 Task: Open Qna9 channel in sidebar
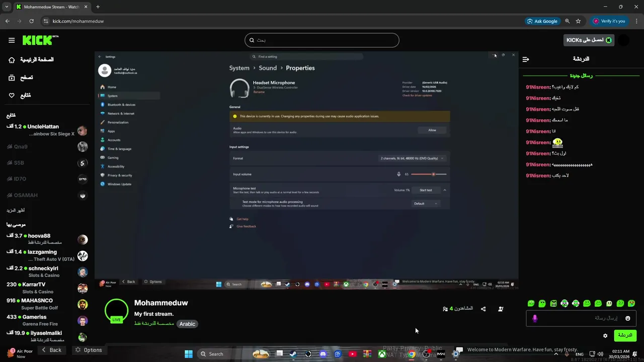47,147
